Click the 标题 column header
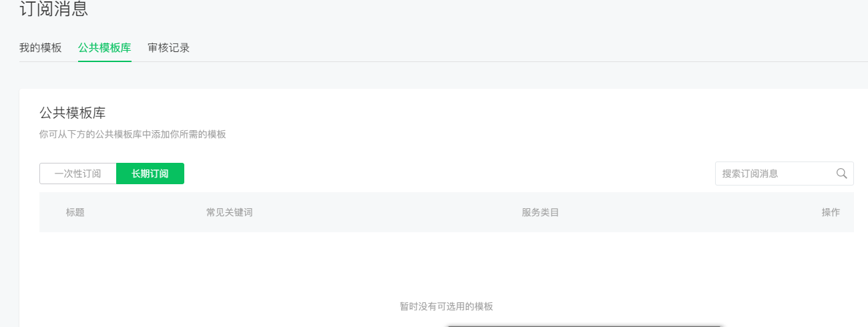868x327 pixels. [x=75, y=212]
